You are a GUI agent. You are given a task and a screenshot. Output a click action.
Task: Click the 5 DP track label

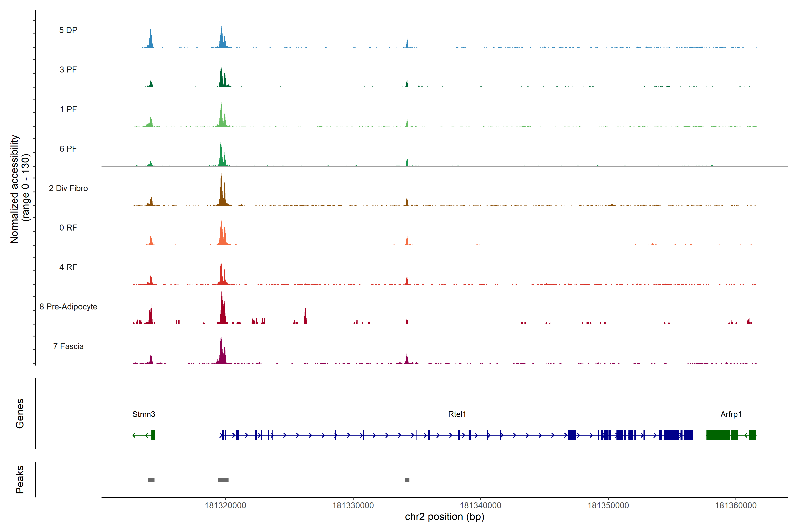tap(68, 30)
